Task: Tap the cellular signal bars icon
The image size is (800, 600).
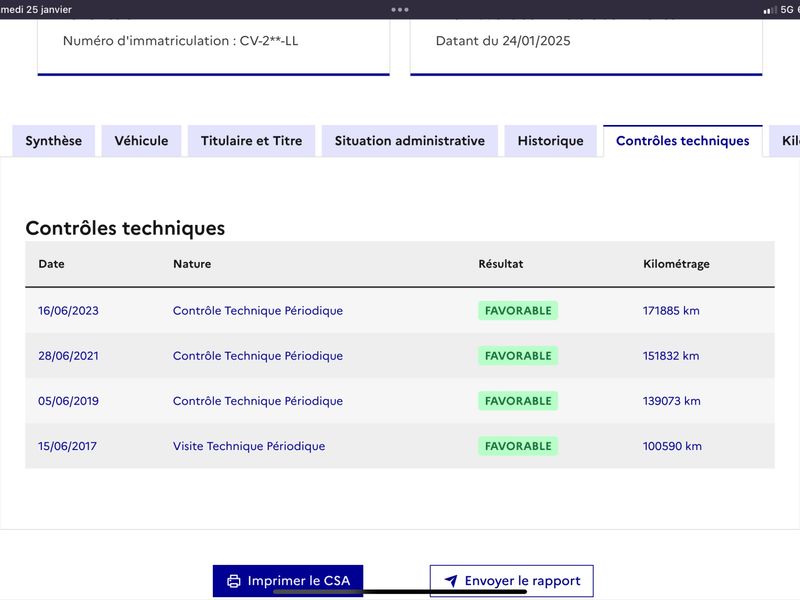Action: point(770,10)
